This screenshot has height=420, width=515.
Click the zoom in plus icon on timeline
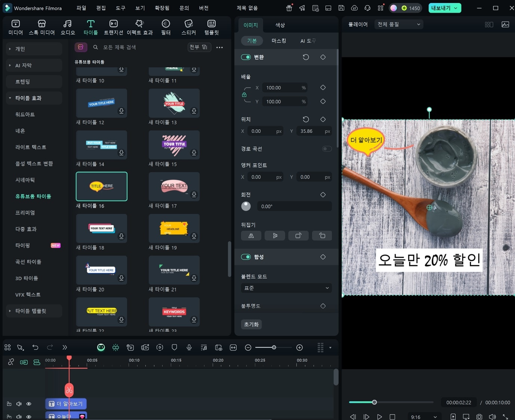point(299,347)
